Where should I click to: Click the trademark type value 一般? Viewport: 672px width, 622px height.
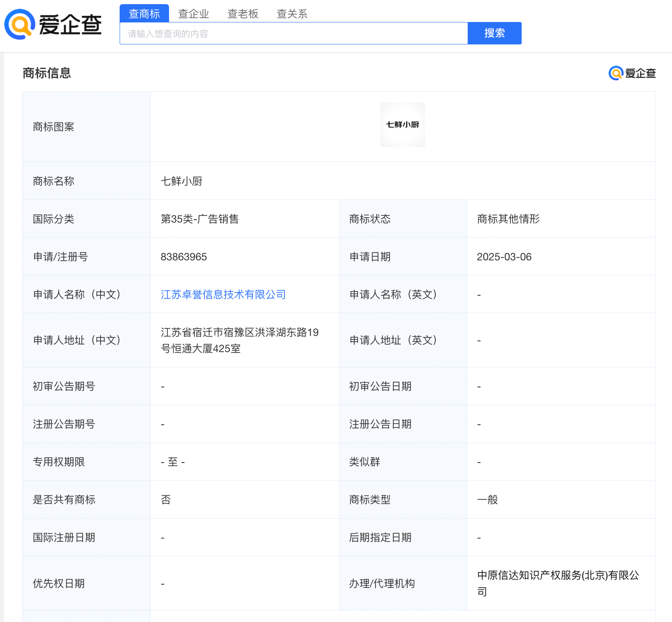tap(488, 500)
